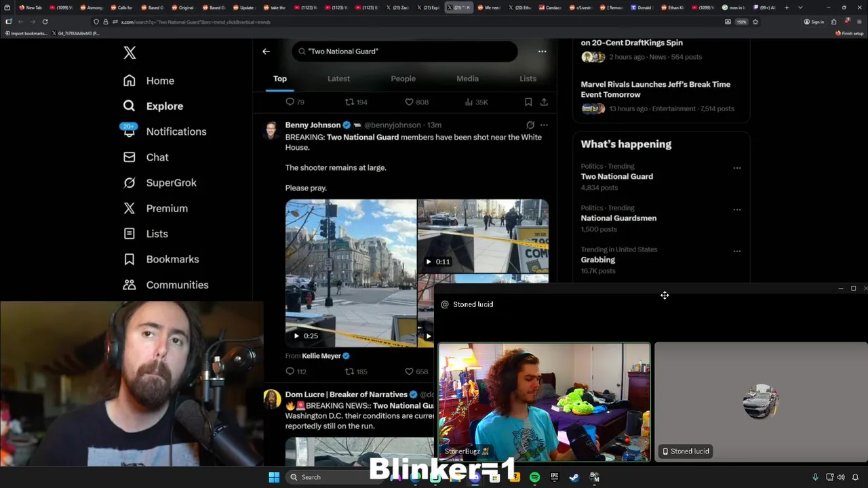This screenshot has height=488, width=868.
Task: View analytics showing 35K views
Action: [x=476, y=102]
